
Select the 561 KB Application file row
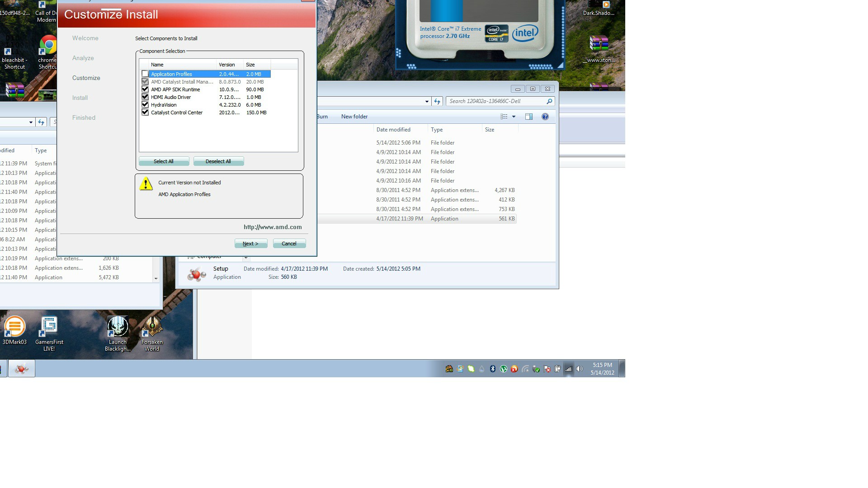coord(416,219)
